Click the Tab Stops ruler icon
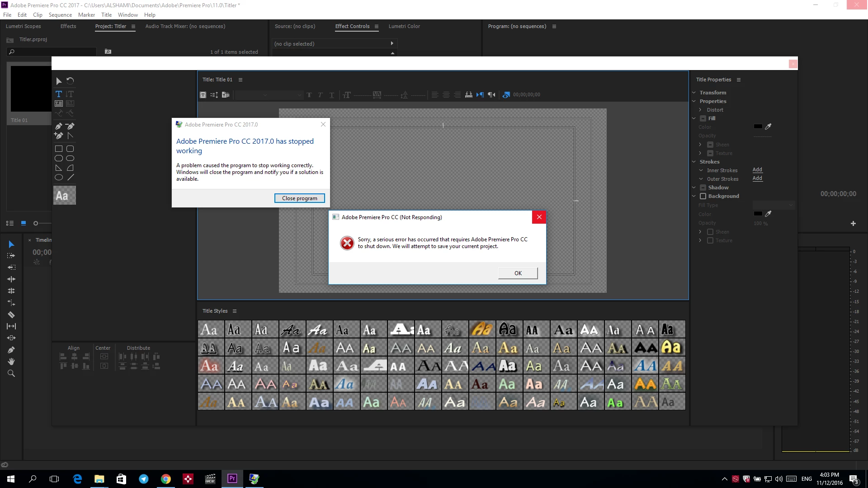868x488 pixels. (x=469, y=95)
